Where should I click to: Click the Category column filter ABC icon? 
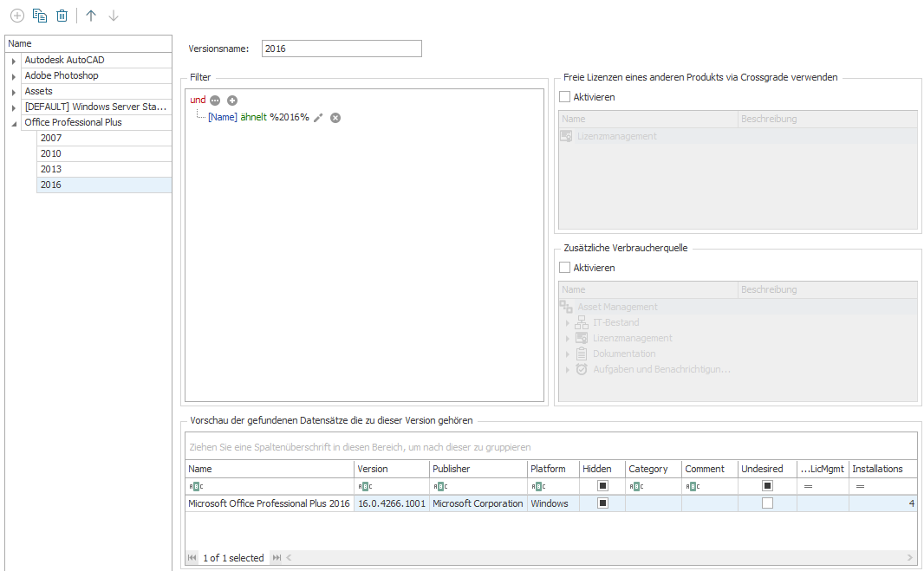point(636,487)
